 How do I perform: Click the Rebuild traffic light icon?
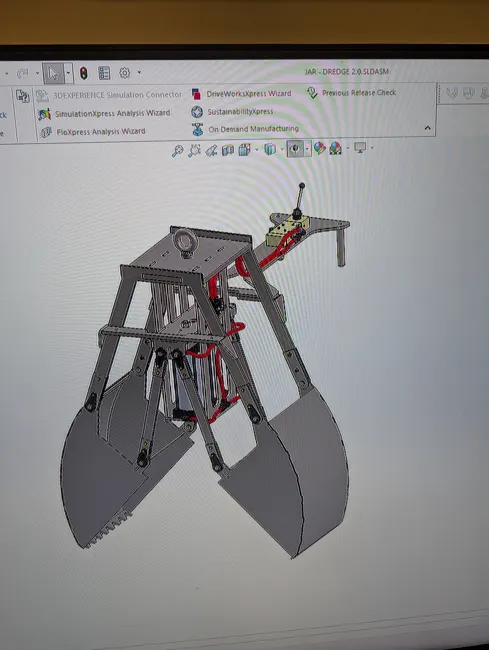pos(84,73)
